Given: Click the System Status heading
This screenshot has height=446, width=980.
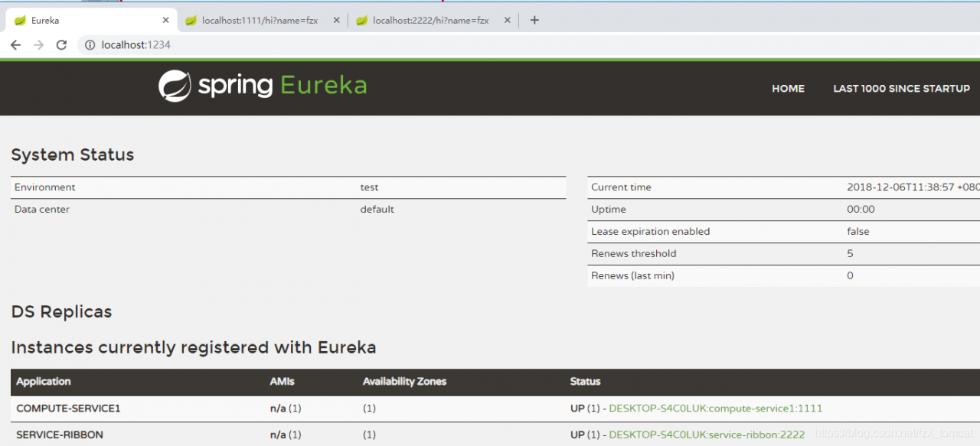Looking at the screenshot, I should tap(73, 155).
